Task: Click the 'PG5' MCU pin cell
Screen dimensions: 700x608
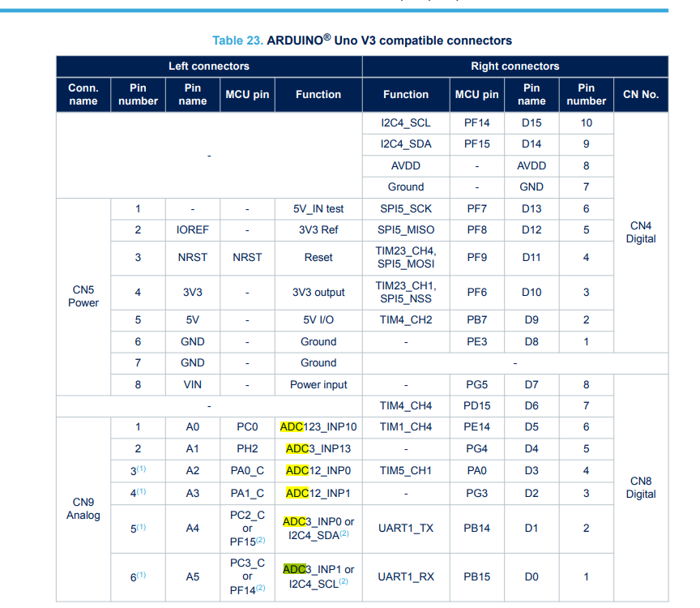Action: (x=476, y=384)
